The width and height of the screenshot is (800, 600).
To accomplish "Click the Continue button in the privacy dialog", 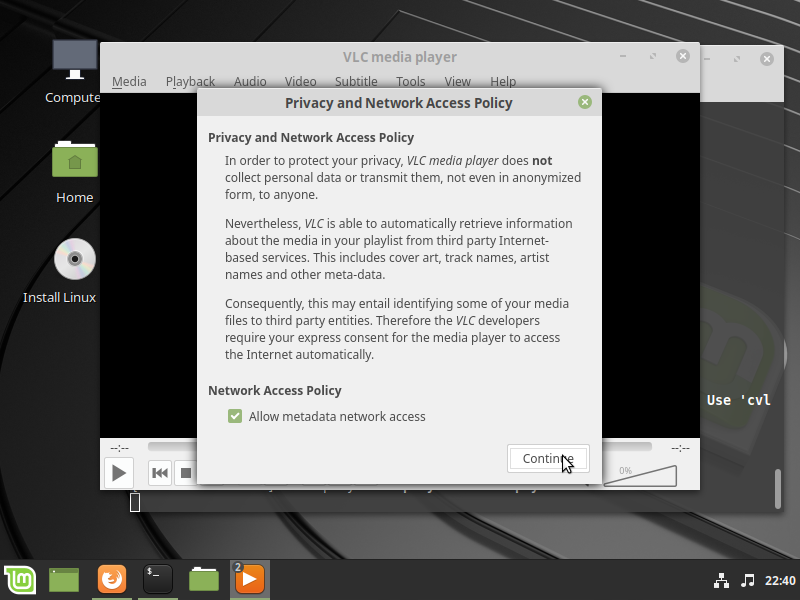I will 548,458.
